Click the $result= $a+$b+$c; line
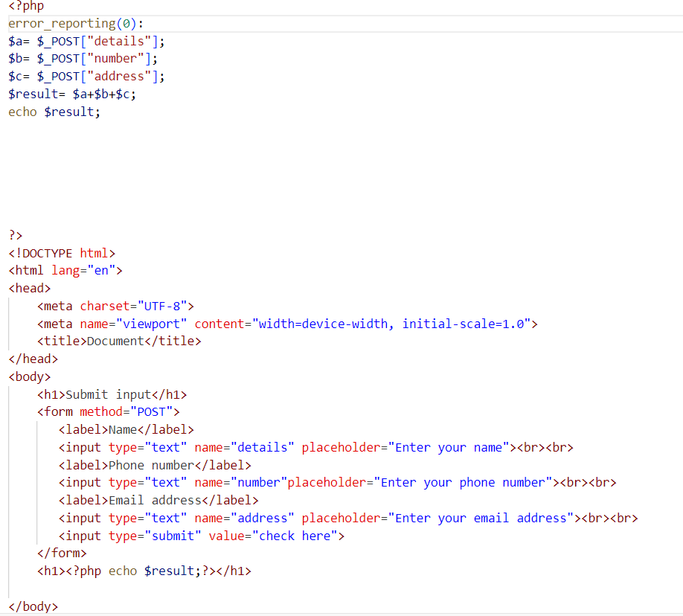 click(72, 94)
